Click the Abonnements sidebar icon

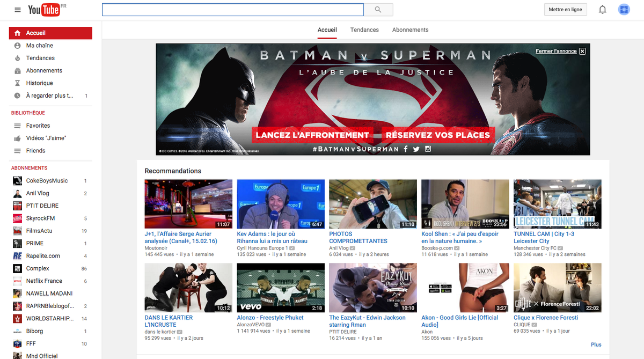click(x=17, y=70)
